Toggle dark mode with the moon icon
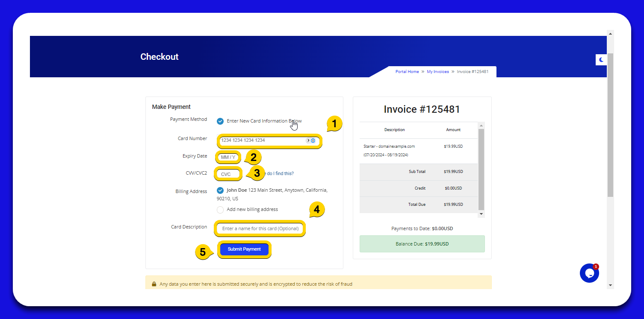644x319 pixels. (601, 60)
